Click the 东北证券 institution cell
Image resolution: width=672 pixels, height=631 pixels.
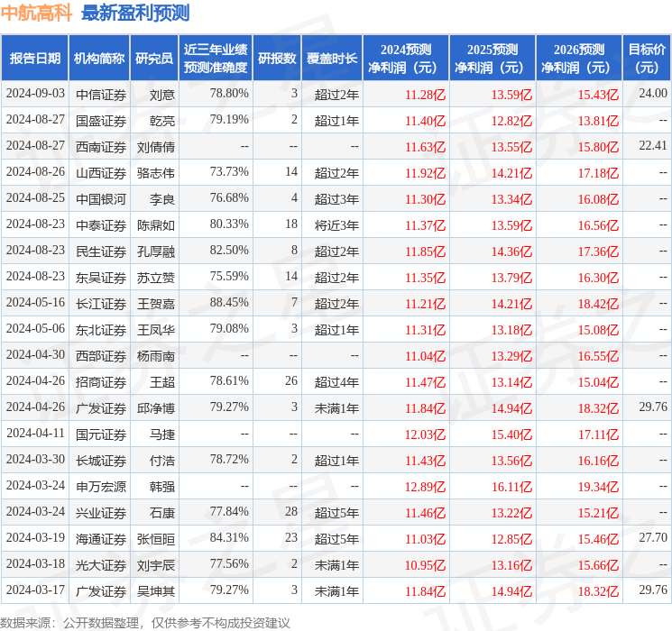(x=101, y=330)
